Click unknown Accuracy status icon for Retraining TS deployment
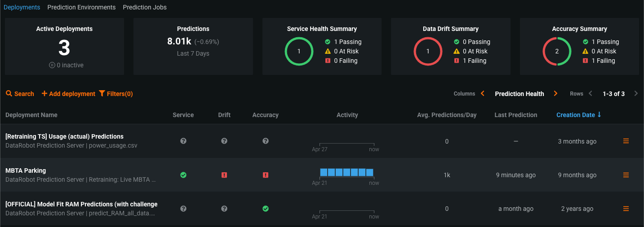 [x=266, y=141]
